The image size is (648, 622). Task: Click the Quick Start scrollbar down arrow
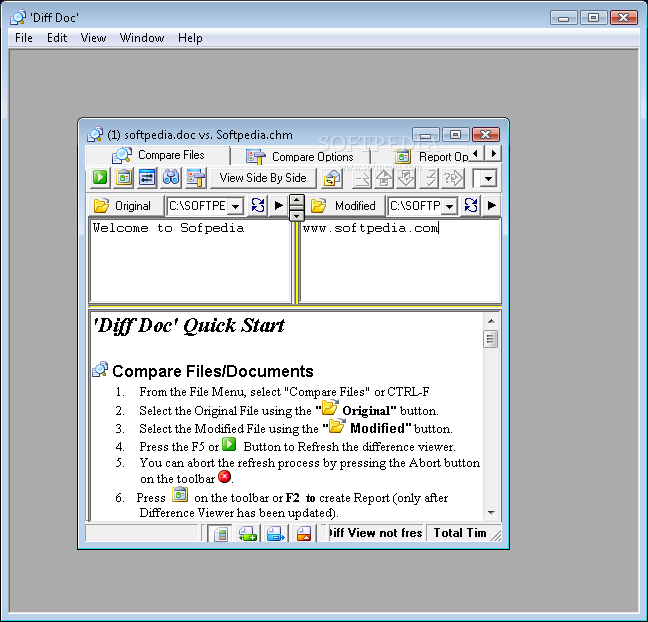tap(491, 513)
